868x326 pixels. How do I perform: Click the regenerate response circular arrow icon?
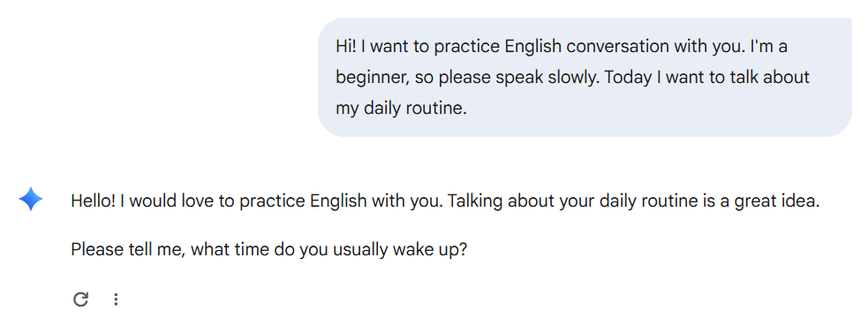click(81, 299)
